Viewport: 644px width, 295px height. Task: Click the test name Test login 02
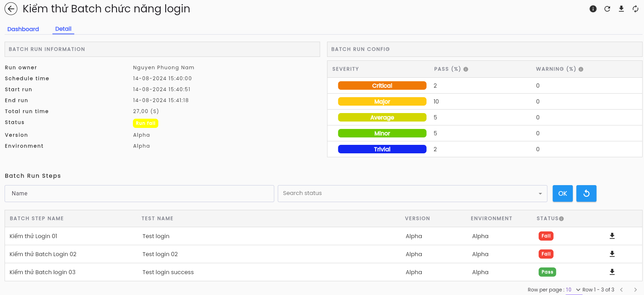(160, 254)
